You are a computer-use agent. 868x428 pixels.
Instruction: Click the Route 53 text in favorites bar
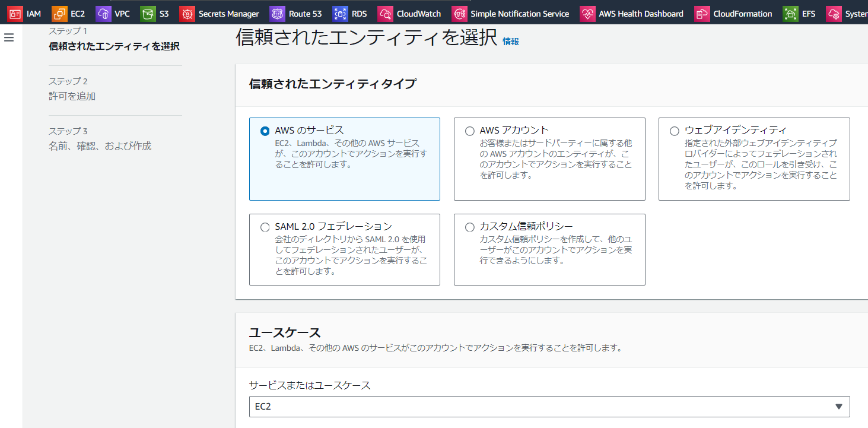(305, 14)
